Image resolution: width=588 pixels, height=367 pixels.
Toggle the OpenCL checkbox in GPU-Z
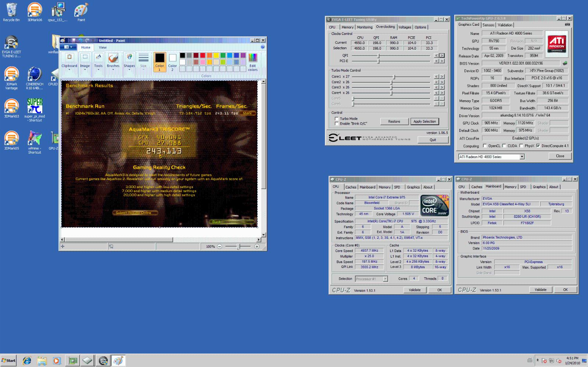(x=485, y=146)
